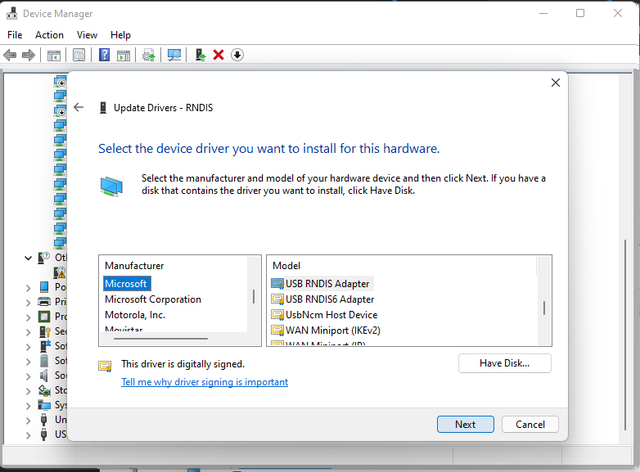Click the Have Disk... button

[x=504, y=363]
